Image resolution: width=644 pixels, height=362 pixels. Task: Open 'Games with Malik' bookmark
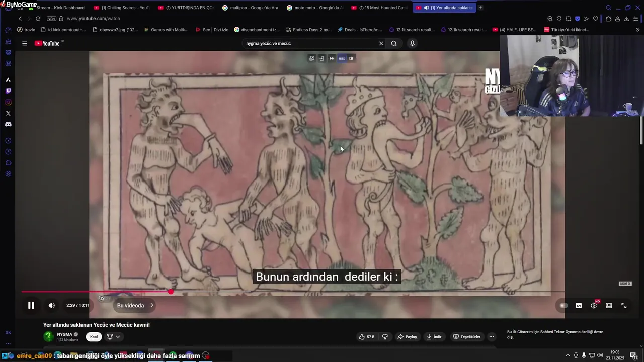click(x=166, y=30)
